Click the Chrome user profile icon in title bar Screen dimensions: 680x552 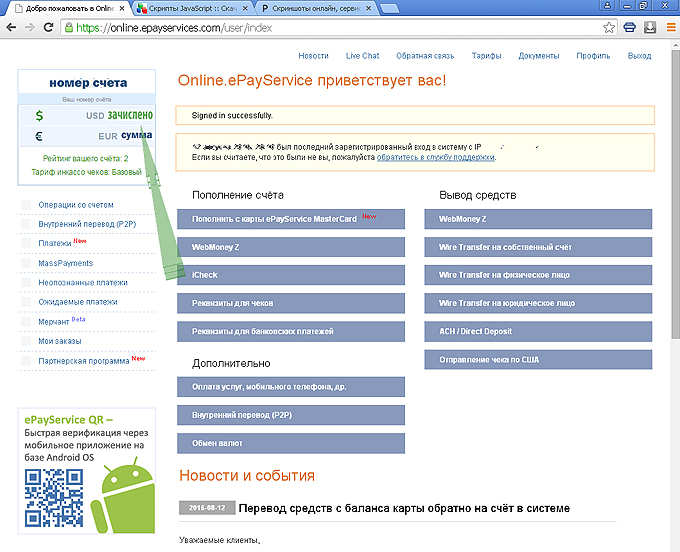click(608, 5)
